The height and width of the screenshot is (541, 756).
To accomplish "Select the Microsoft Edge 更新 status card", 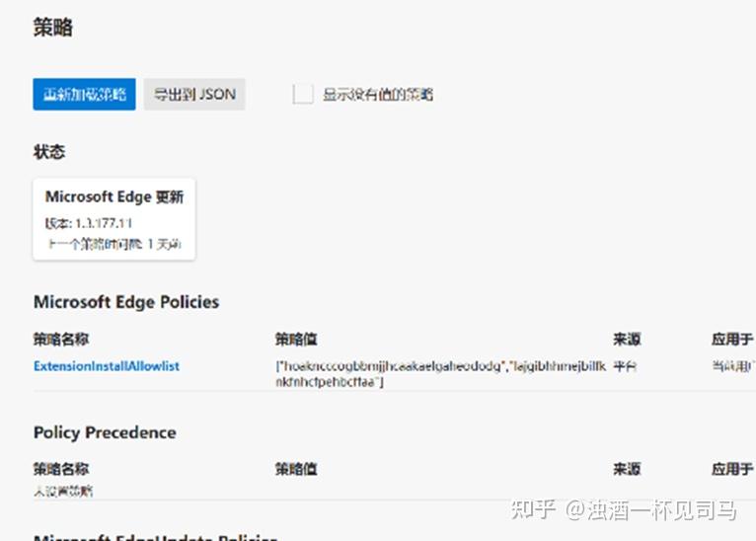I will (x=114, y=219).
